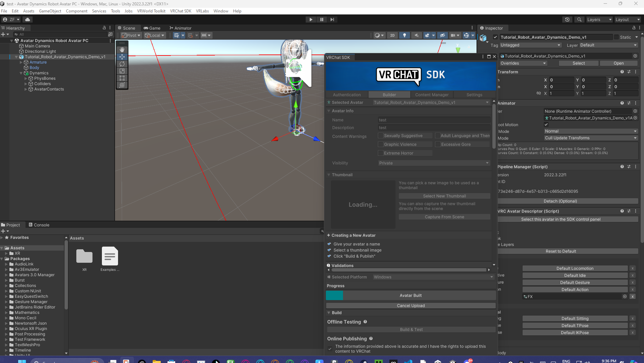
Task: Select the Move tool in the Scene toolbar
Action: pyautogui.click(x=122, y=57)
